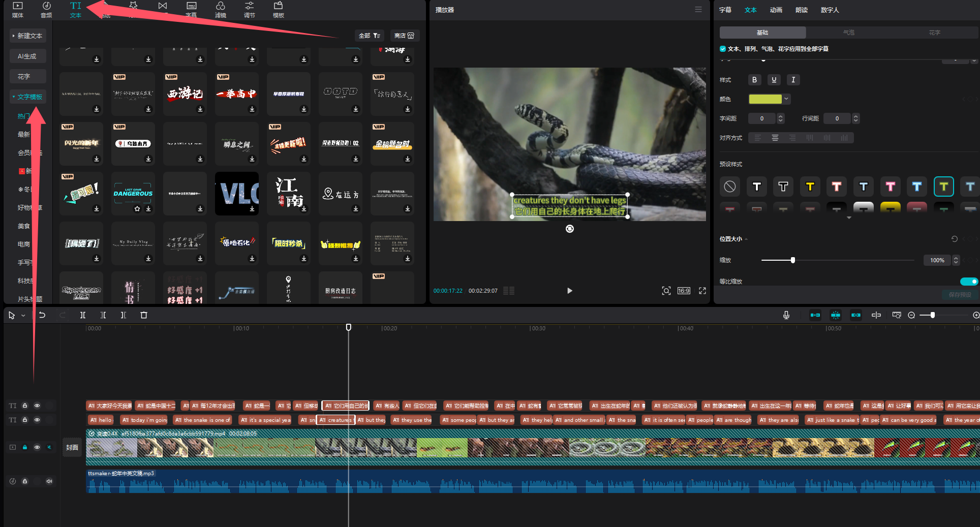Open the 全部 filter dropdown
The width and height of the screenshot is (980, 527).
pos(370,36)
